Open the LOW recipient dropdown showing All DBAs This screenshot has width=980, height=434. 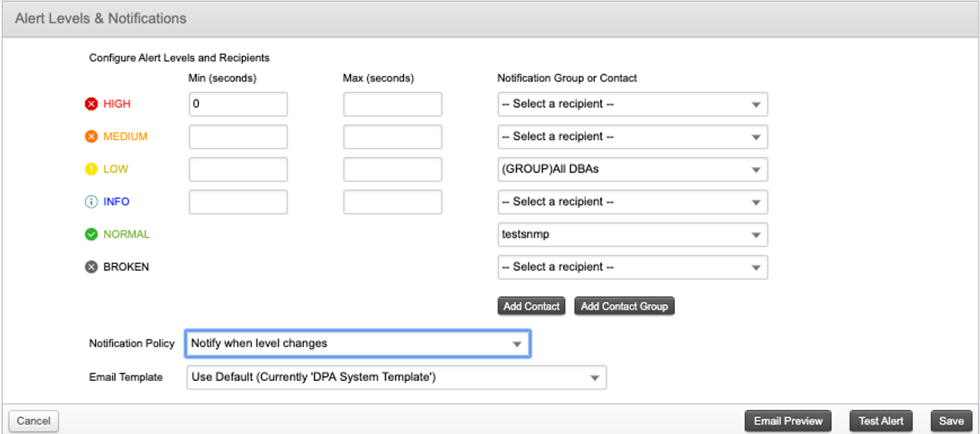[x=632, y=169]
